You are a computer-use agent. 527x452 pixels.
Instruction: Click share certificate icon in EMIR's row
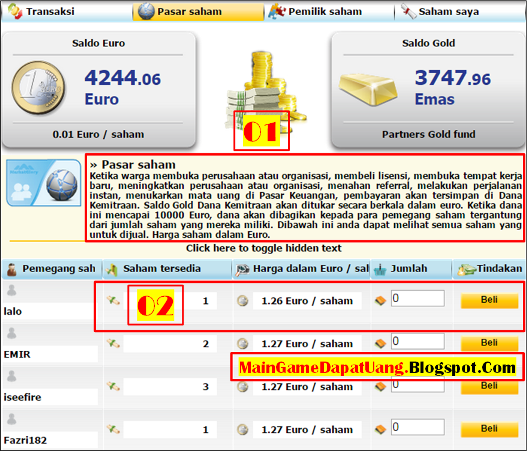113,343
